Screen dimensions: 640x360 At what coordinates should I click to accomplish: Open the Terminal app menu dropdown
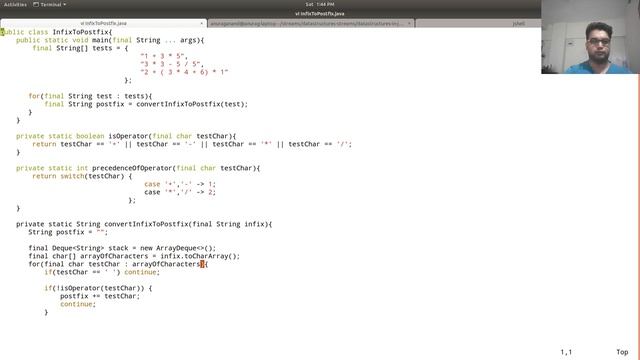click(x=49, y=4)
